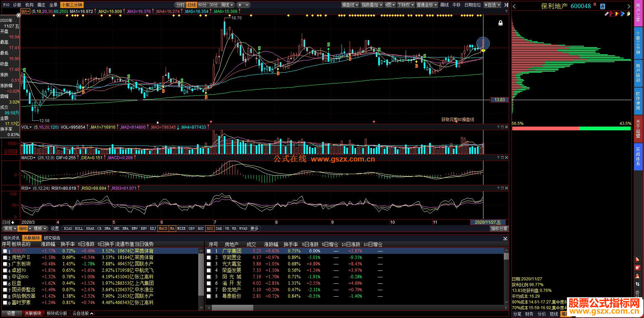Click 指标分享 button
This screenshot has width=644, height=318.
point(499,228)
